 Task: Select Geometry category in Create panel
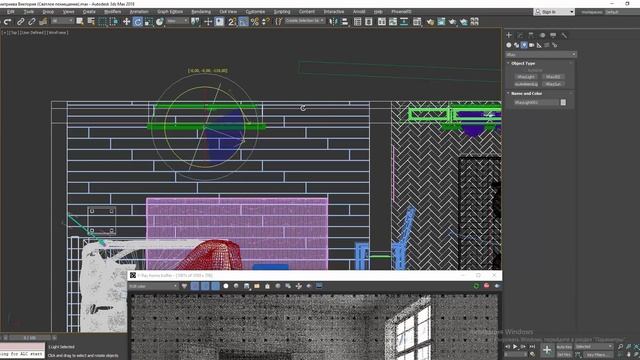coord(509,45)
